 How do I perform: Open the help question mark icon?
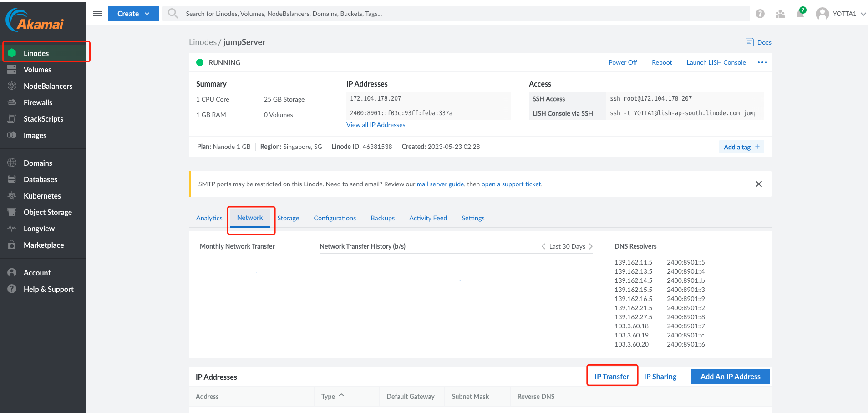click(x=760, y=14)
